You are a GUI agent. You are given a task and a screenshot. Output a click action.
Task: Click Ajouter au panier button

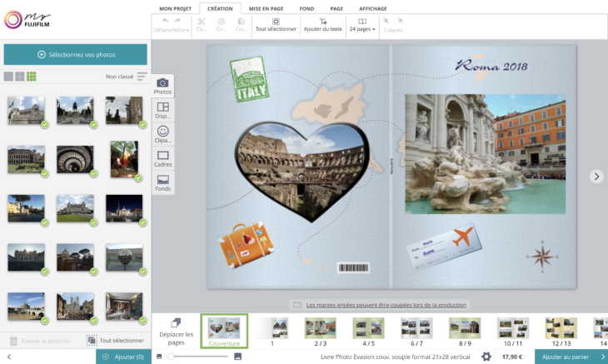click(x=571, y=357)
